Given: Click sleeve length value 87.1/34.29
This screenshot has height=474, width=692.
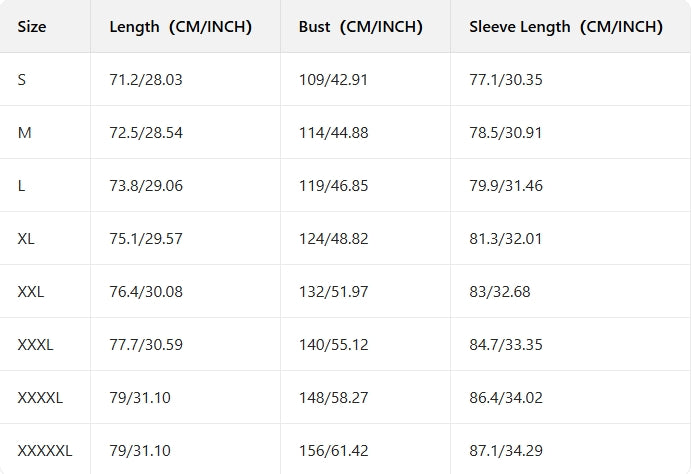Looking at the screenshot, I should [506, 451].
